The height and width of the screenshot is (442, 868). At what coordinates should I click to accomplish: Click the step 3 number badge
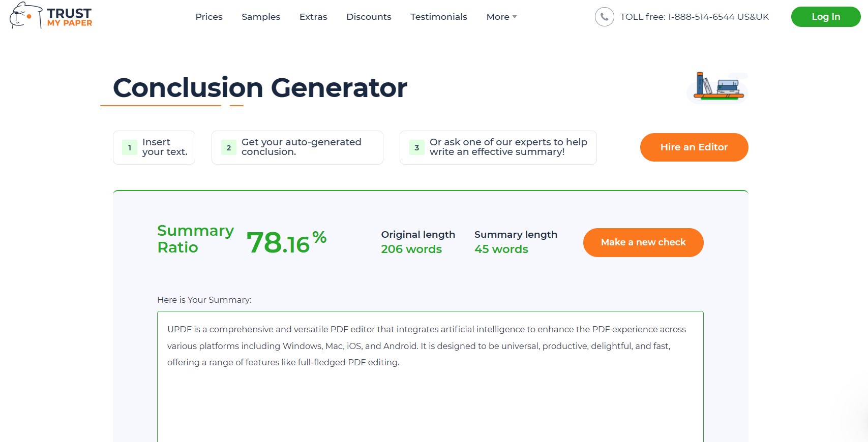pyautogui.click(x=416, y=147)
